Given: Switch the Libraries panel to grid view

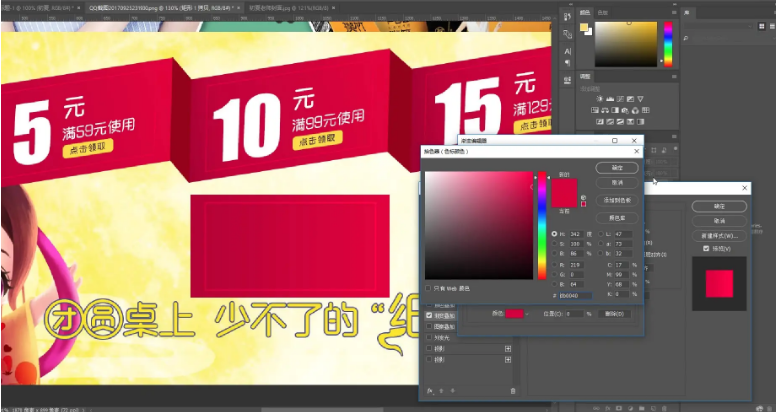Looking at the screenshot, I should (762, 26).
